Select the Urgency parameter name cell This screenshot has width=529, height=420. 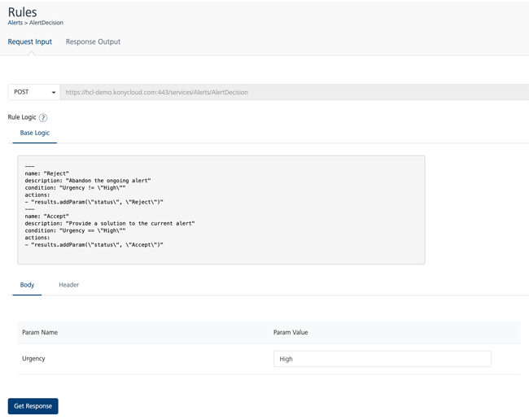pyautogui.click(x=33, y=358)
